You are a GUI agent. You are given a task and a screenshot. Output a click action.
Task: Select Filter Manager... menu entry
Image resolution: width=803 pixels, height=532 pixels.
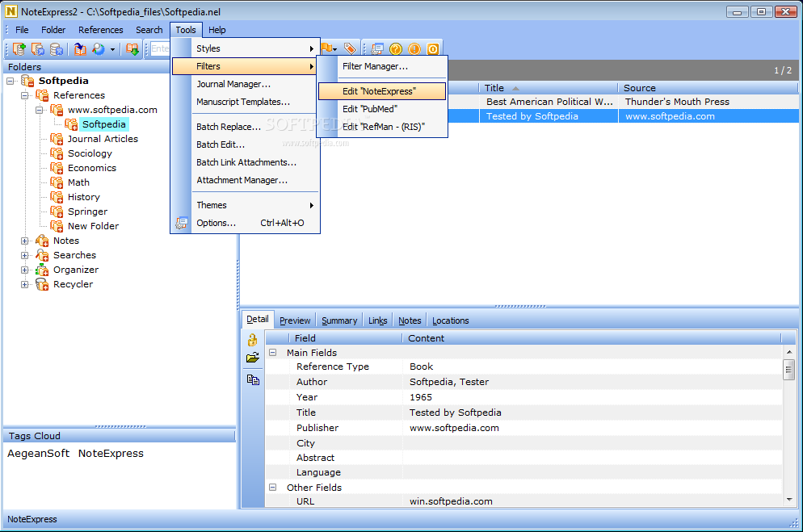point(382,66)
